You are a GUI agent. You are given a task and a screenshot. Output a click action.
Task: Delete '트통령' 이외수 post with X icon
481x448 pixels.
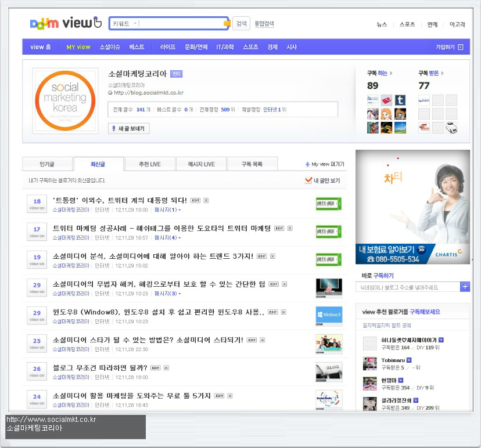coord(206,200)
